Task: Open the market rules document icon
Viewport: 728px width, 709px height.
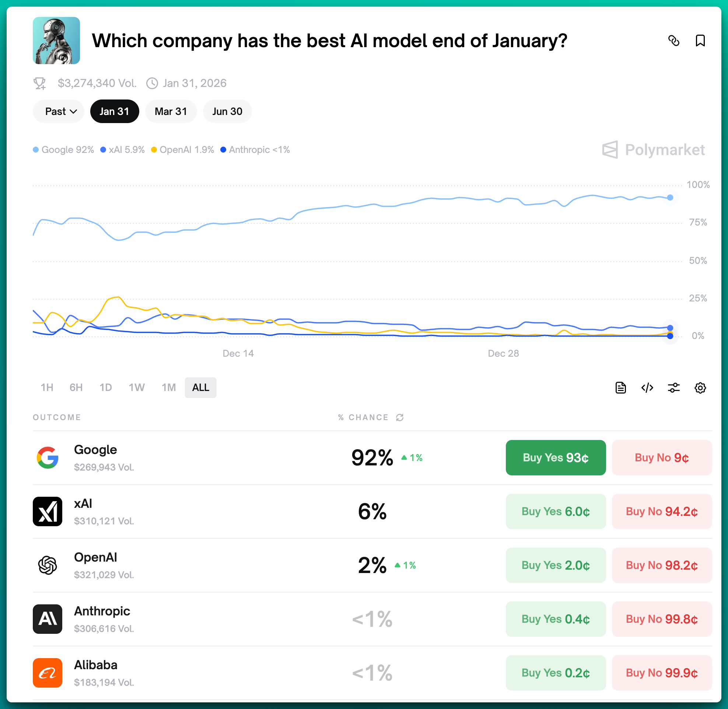Action: (620, 388)
